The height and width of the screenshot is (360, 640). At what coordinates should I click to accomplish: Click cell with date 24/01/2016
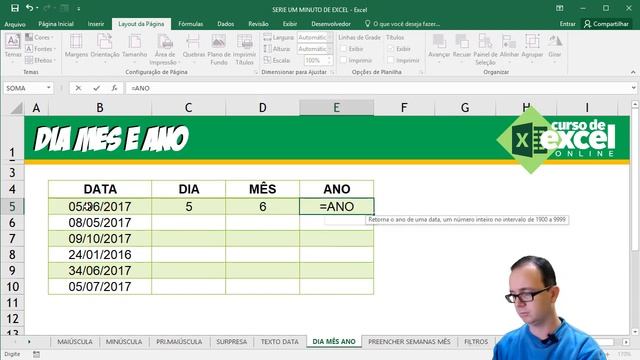point(100,255)
